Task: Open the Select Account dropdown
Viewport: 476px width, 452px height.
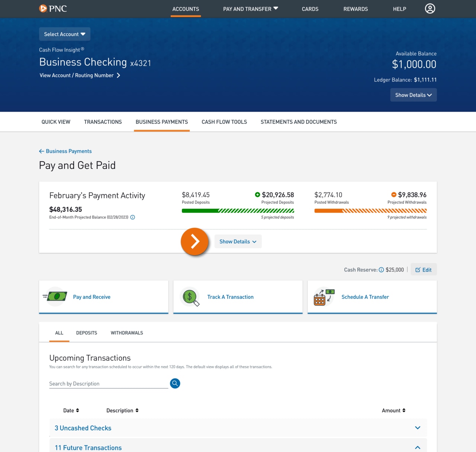Action: (x=64, y=34)
